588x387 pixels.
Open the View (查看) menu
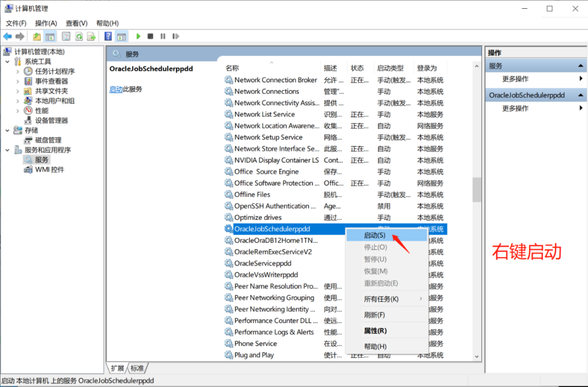[77, 23]
